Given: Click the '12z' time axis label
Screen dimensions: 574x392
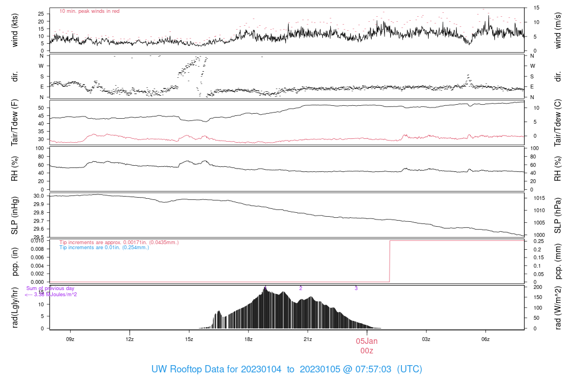Looking at the screenshot, I should [x=129, y=339].
